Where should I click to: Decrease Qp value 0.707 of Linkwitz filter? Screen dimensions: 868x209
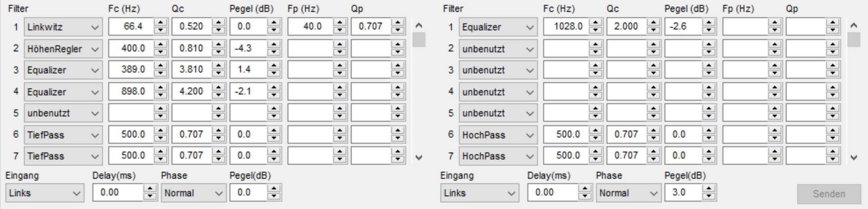[x=397, y=30]
